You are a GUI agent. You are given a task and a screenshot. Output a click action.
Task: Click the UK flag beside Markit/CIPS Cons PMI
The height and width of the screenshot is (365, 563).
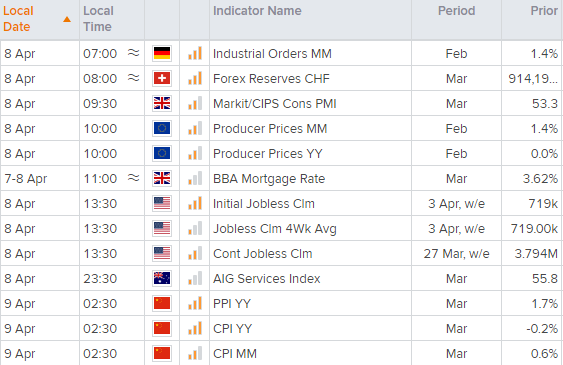click(x=162, y=103)
